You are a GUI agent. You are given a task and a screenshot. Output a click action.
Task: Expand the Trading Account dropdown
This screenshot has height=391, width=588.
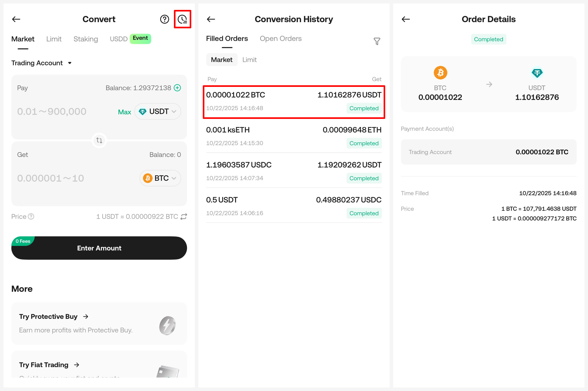41,63
